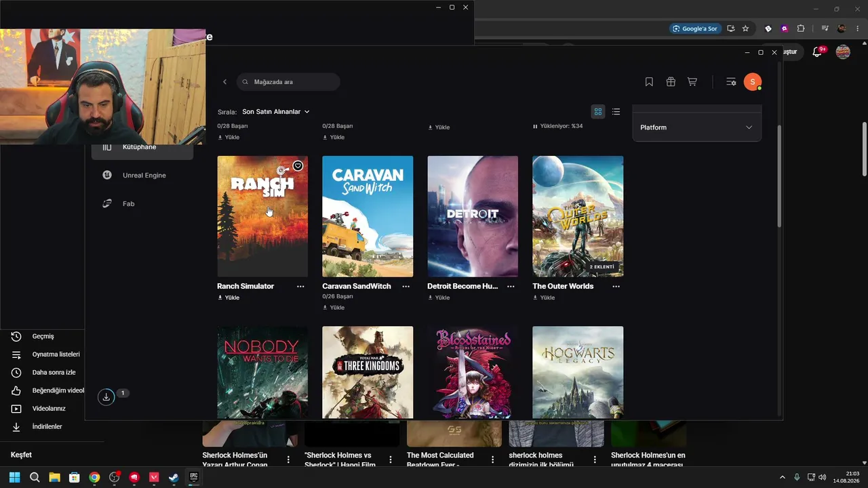Open File Explorer from the taskbar

[54, 477]
